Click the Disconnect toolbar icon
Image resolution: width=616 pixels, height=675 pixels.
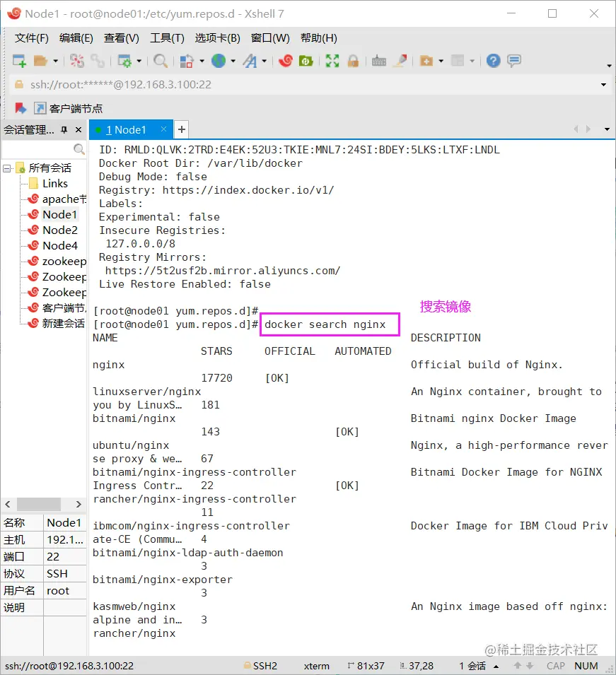click(x=76, y=61)
